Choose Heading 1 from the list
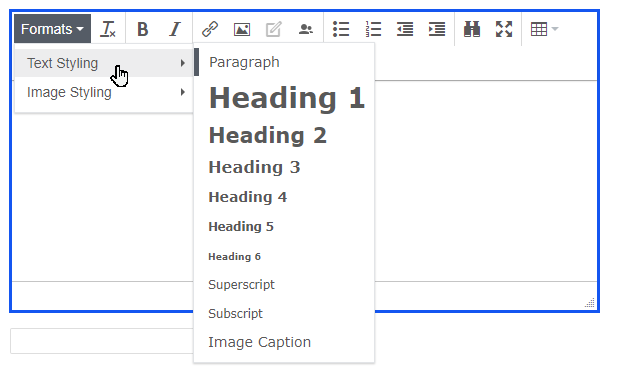This screenshot has height=381, width=630. [284, 98]
